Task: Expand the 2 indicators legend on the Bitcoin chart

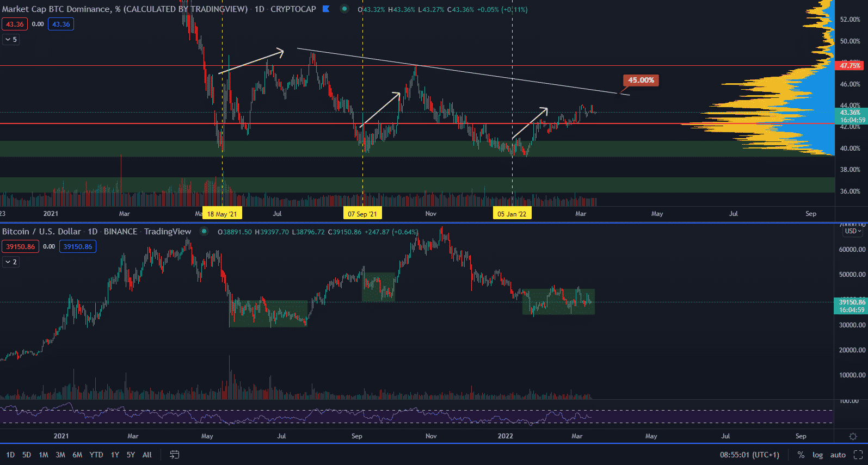Action: coord(11,262)
